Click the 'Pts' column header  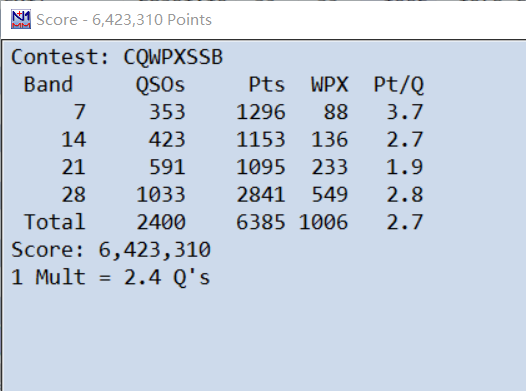coord(267,85)
